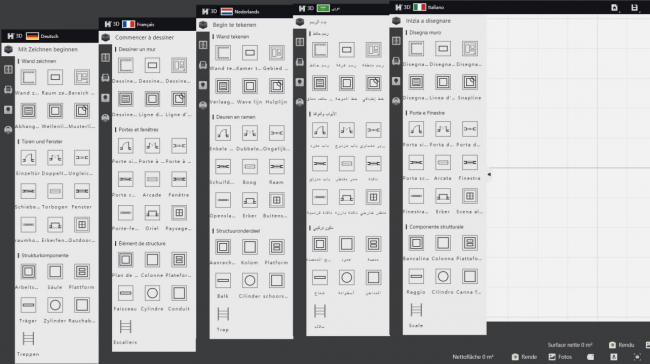The width and height of the screenshot is (650, 364).
Task: Select the Colonna icon in Italian panel
Action: tap(443, 243)
